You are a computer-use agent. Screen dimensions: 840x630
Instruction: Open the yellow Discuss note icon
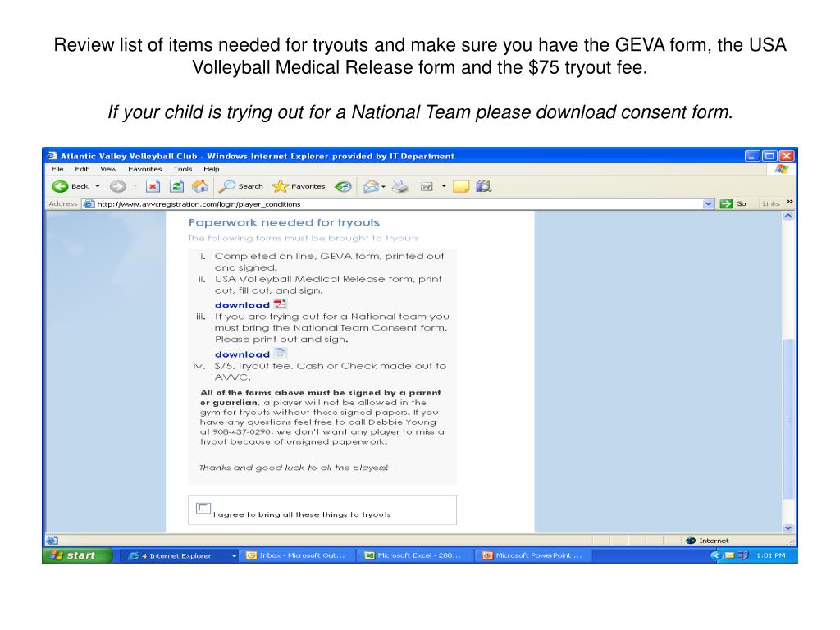[x=461, y=186]
